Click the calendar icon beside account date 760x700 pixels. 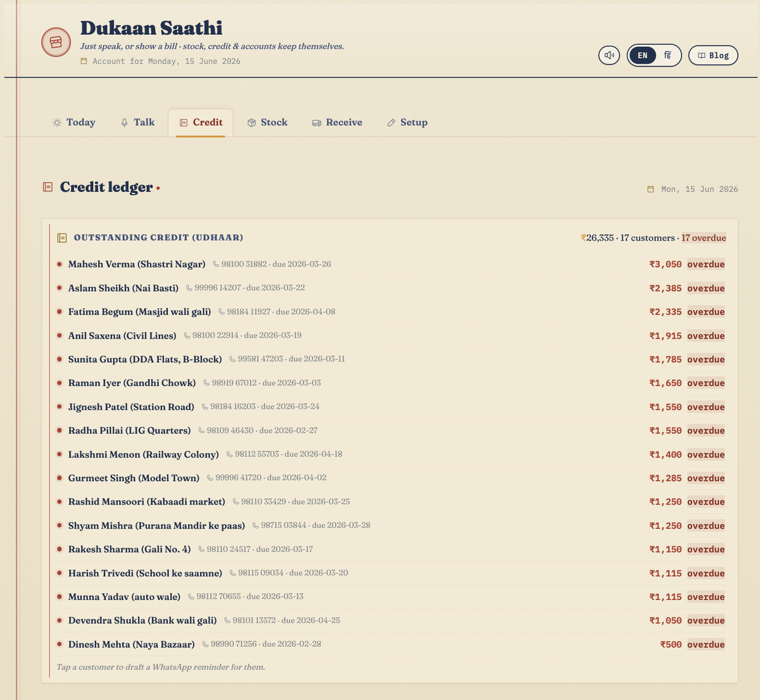click(x=84, y=61)
